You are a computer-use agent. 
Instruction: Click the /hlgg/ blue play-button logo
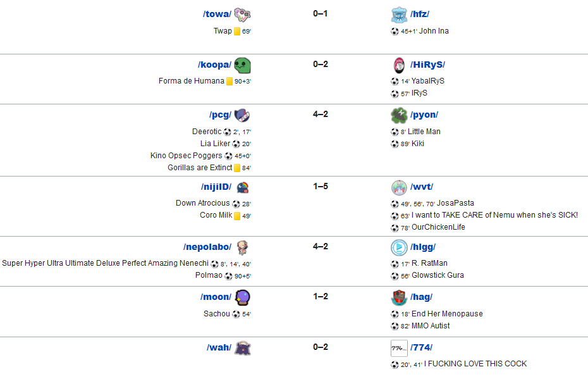coord(399,247)
